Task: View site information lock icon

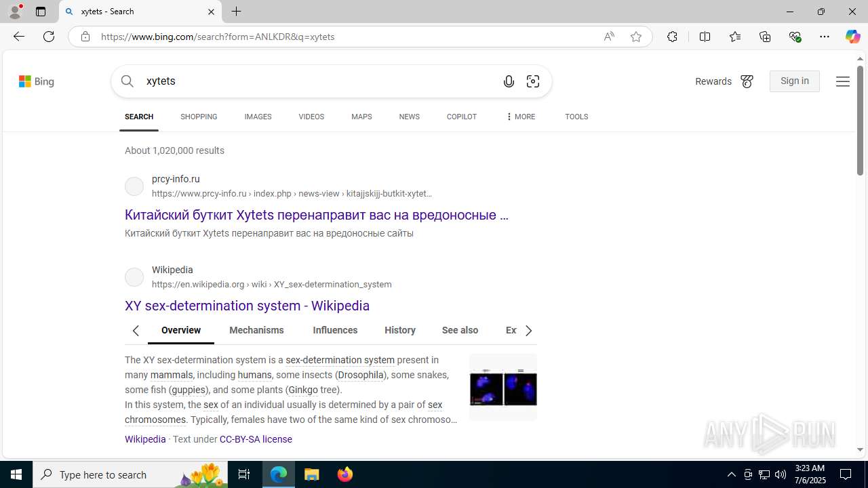Action: (85, 37)
